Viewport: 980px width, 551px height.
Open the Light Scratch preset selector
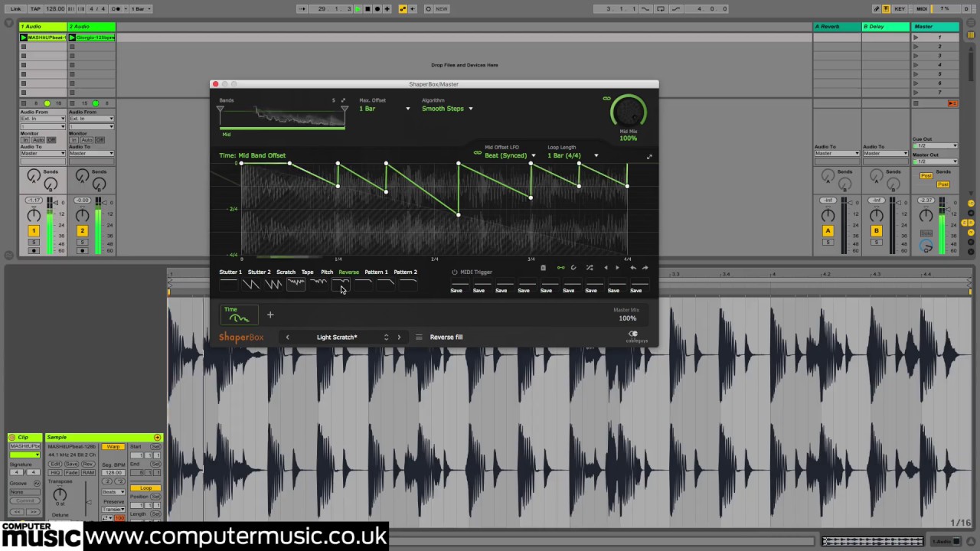coord(337,337)
